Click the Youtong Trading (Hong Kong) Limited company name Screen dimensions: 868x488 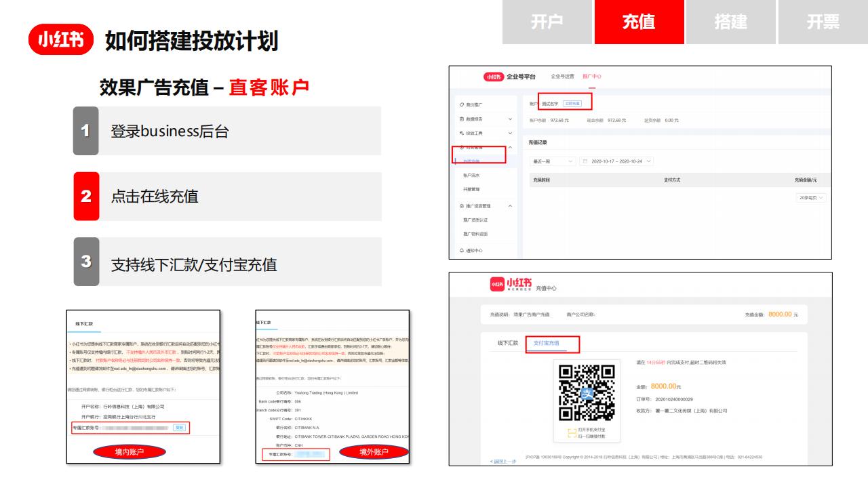pos(326,392)
